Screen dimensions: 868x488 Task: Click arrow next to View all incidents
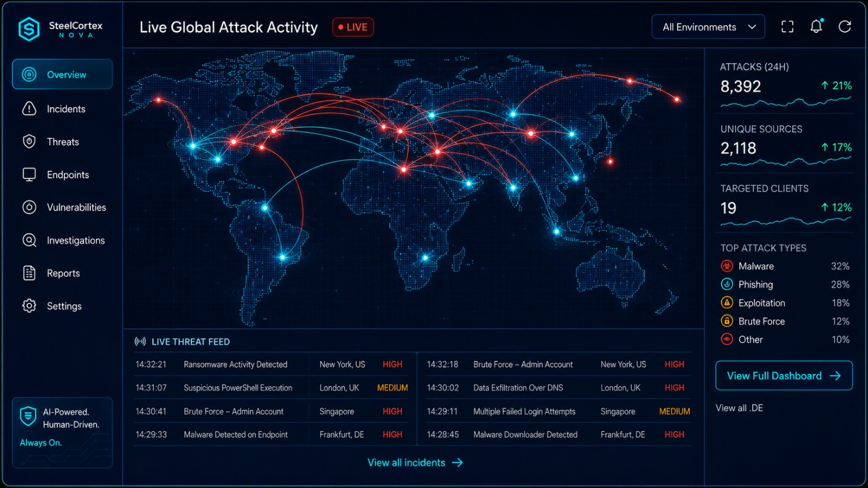point(457,463)
